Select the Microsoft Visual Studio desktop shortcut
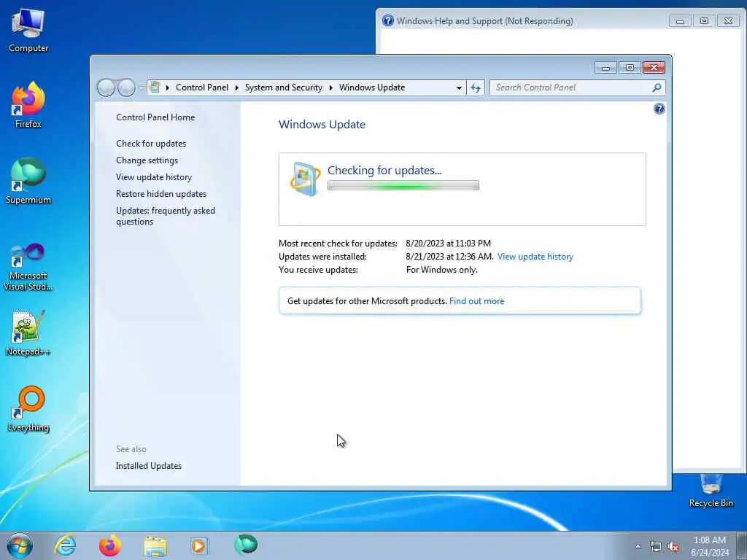 [28, 267]
